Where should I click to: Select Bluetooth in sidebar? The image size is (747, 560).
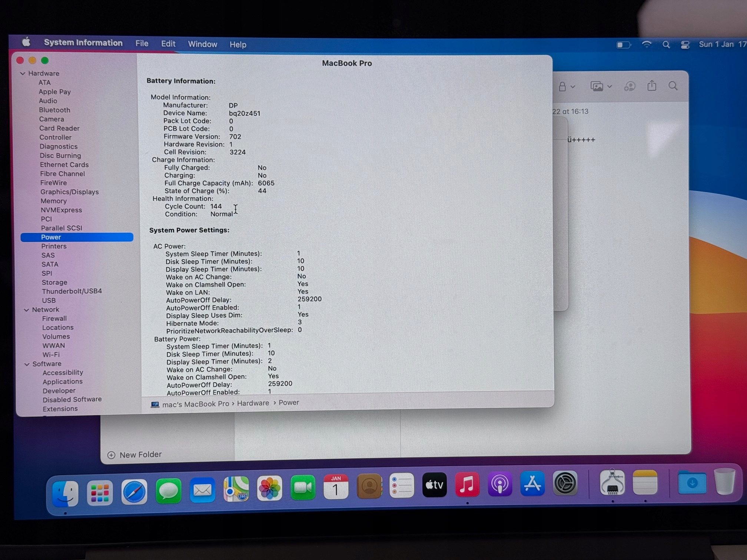pos(54,110)
